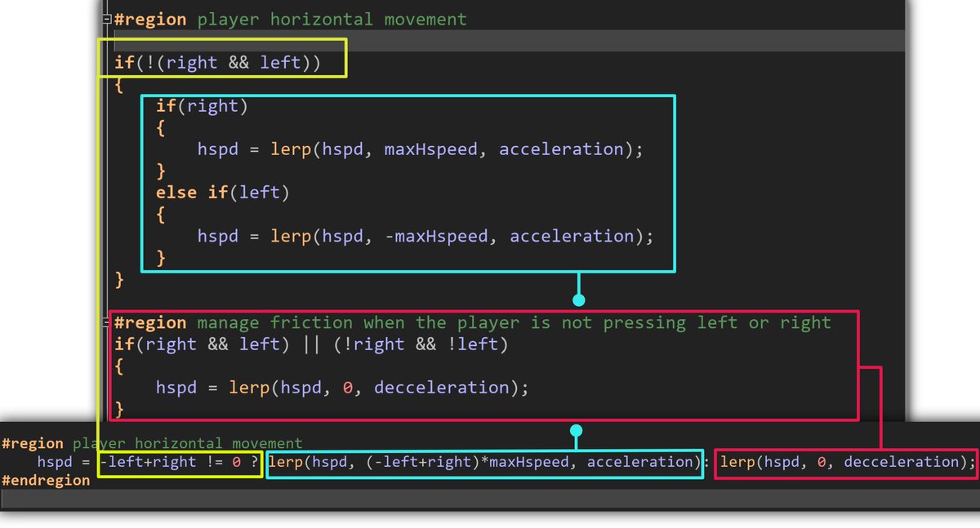Click 'player horizontal movement' region title in the lower snippet
The image size is (980, 528).
(187, 443)
